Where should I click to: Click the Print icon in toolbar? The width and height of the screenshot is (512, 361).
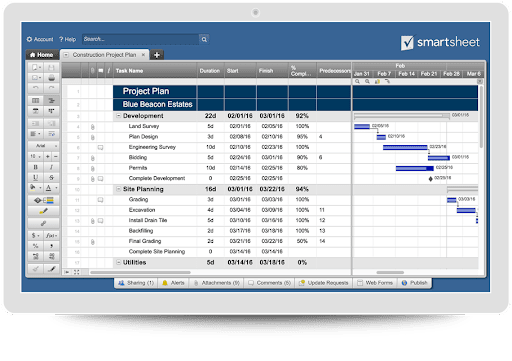[x=51, y=78]
